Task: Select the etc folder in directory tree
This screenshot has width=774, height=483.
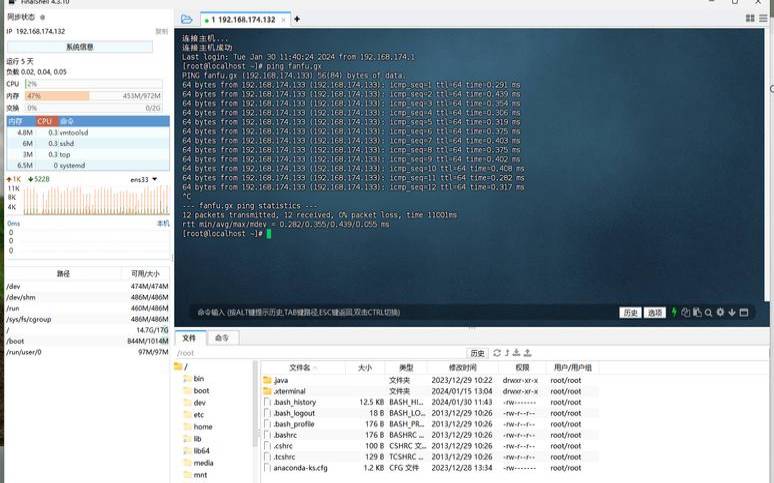Action: pyautogui.click(x=199, y=414)
